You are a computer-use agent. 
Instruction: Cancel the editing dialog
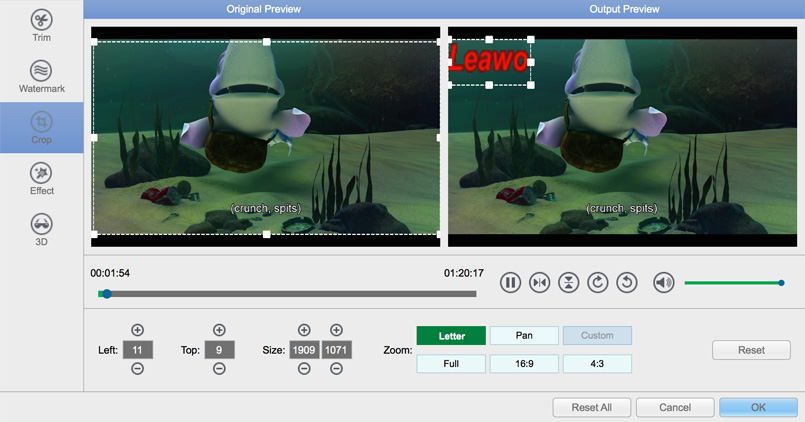tap(675, 408)
